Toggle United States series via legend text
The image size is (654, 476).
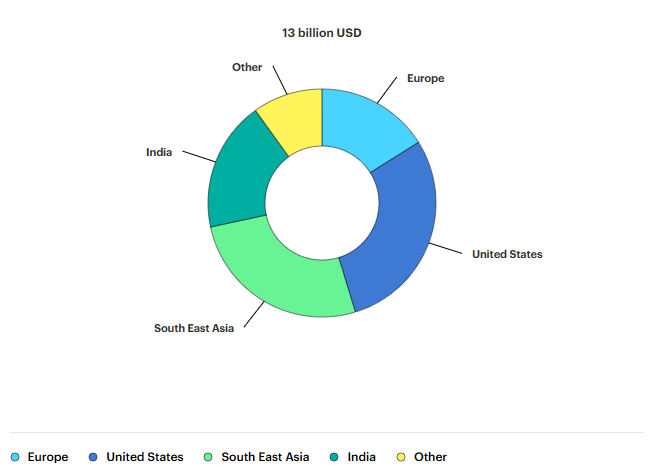coord(144,457)
